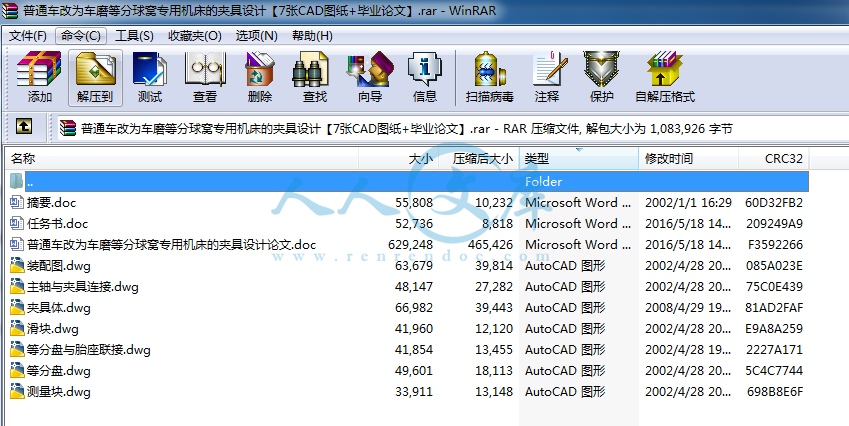Click CRC32 value 698B8E6F
849x426 pixels.
pos(774,392)
